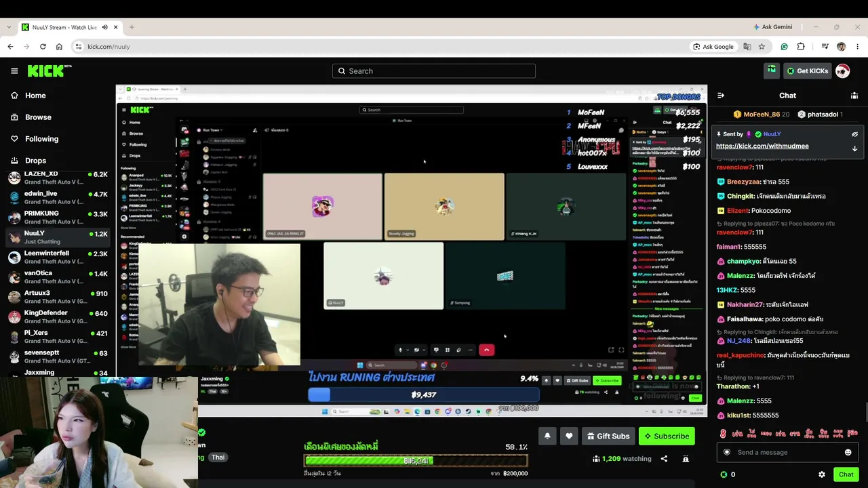Open the Grammarly extension icon
Image resolution: width=868 pixels, height=488 pixels.
[785, 47]
